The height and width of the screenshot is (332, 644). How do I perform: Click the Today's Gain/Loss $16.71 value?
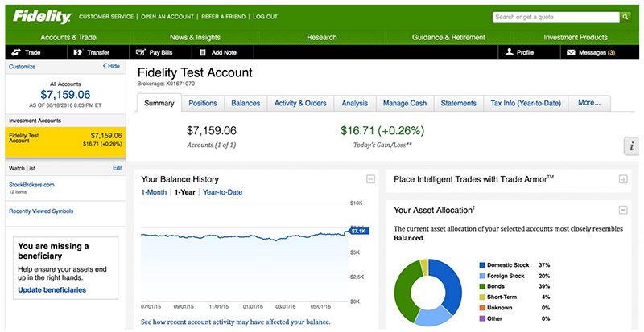click(x=382, y=131)
